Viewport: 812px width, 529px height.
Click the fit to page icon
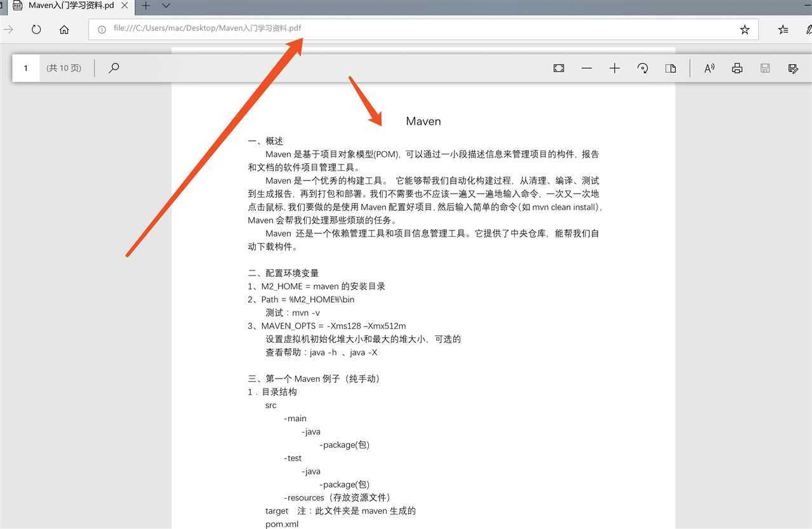coord(559,68)
